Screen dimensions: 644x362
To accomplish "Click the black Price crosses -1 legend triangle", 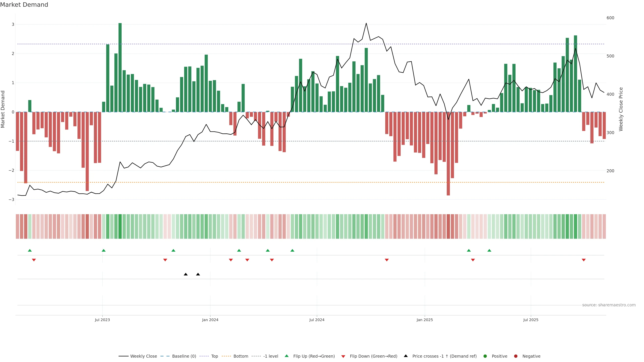I will (406, 356).
